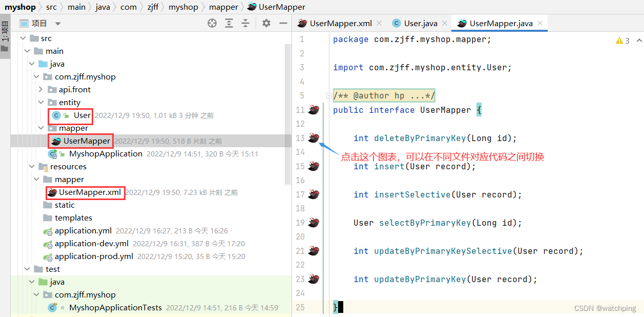This screenshot has width=644, height=317.
Task: Open the 1:项目 side tool window tab
Action: (5, 36)
